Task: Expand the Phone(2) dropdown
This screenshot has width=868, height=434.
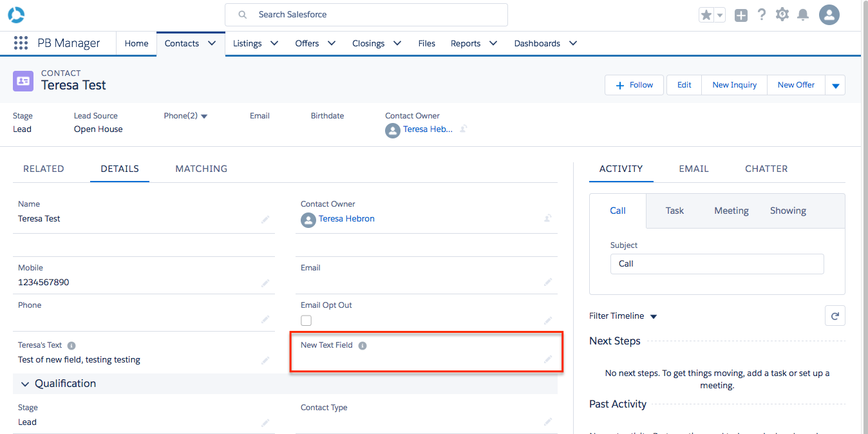Action: click(204, 116)
